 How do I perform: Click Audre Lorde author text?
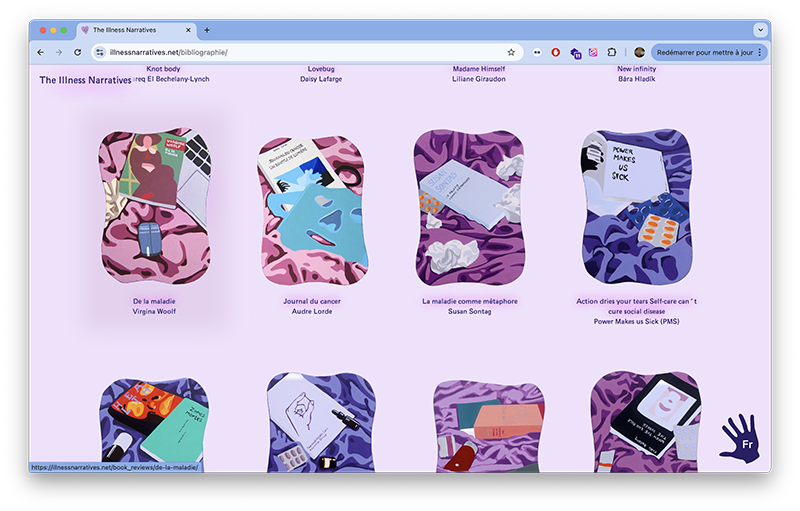click(312, 312)
